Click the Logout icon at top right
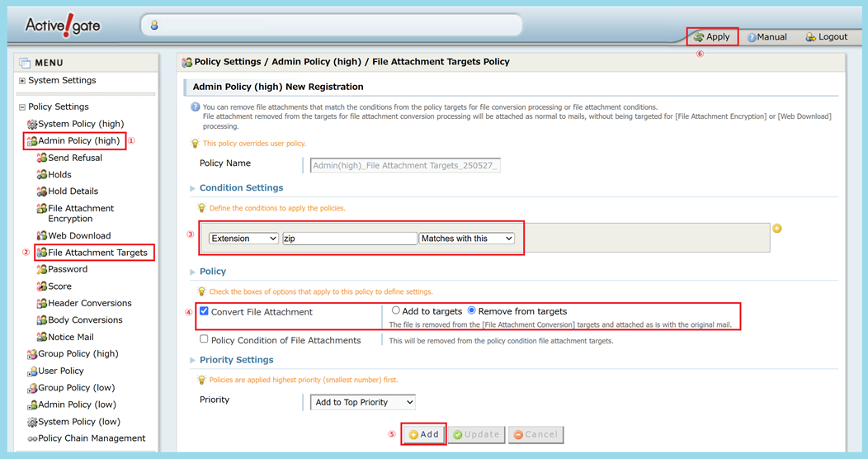This screenshot has width=868, height=459. click(810, 37)
